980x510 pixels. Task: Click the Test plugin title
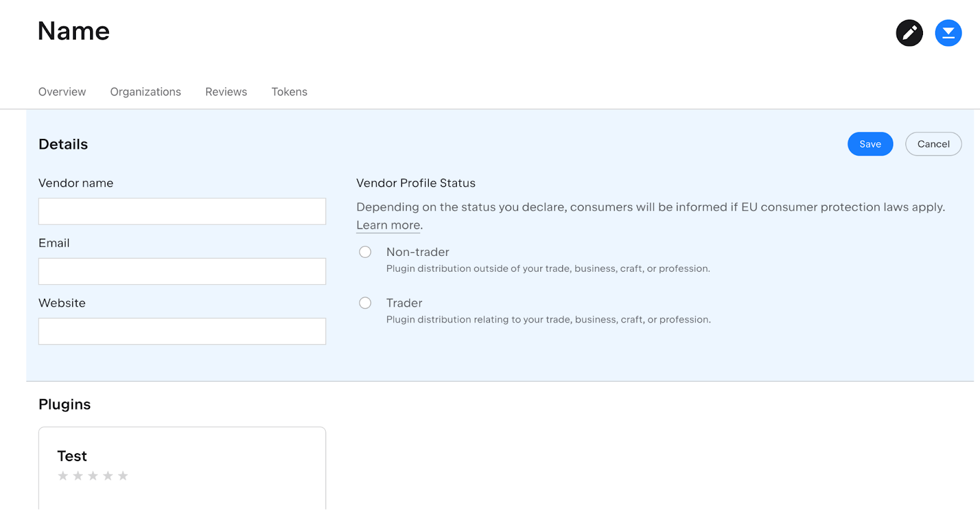pos(72,456)
